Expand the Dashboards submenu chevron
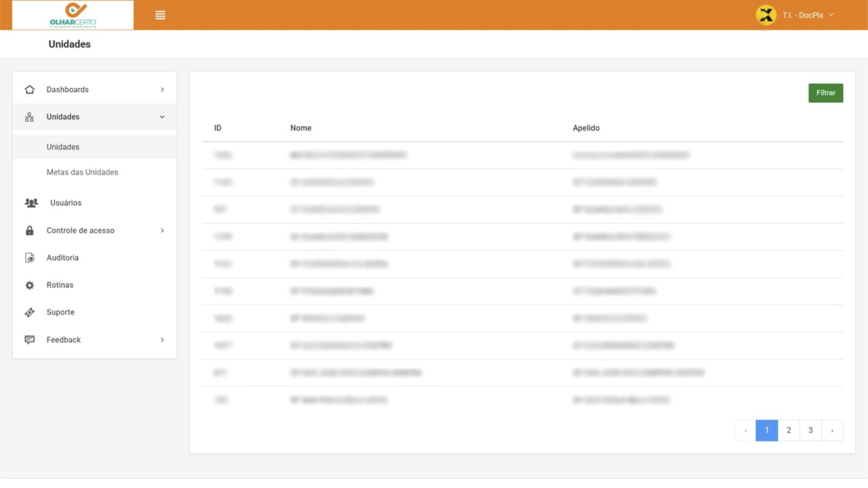Viewport: 868px width, 488px height. coord(162,89)
